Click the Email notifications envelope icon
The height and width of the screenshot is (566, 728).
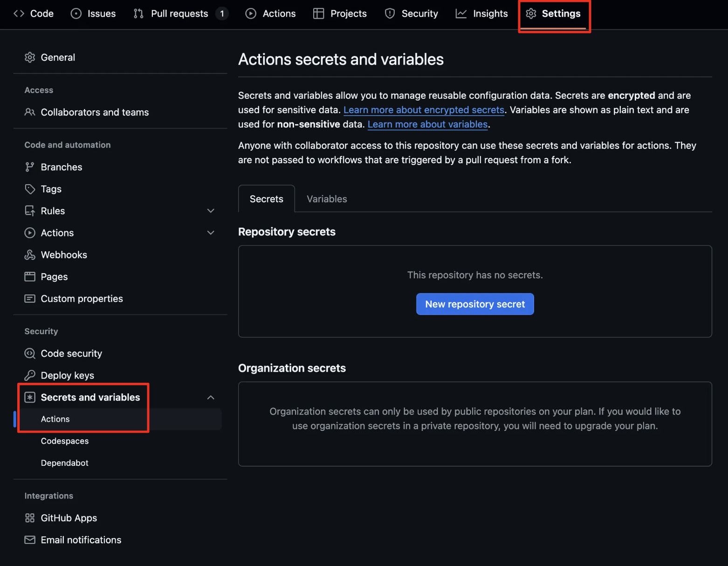[30, 540]
